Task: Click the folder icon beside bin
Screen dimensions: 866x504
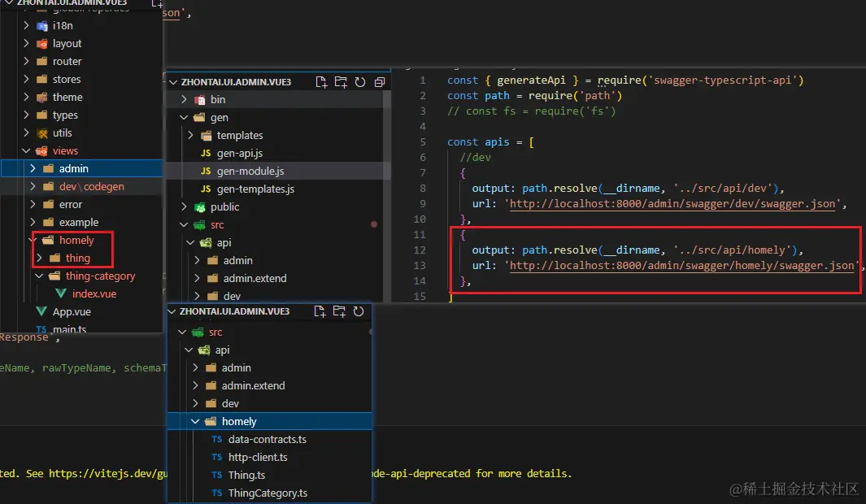Action: pos(199,100)
